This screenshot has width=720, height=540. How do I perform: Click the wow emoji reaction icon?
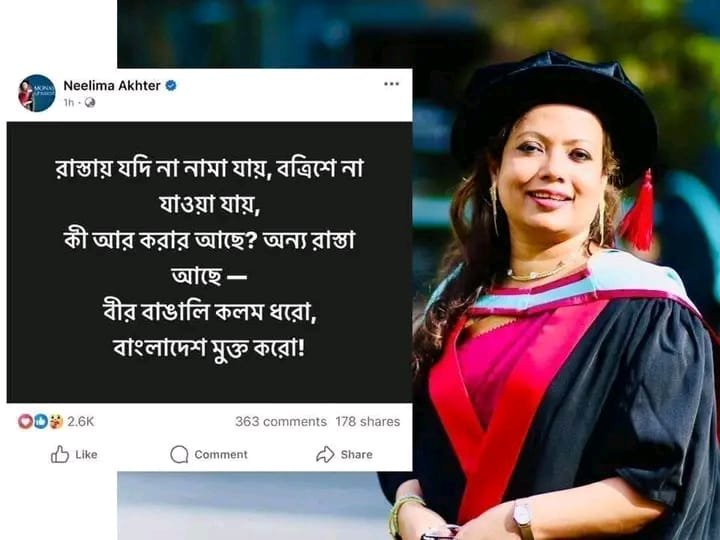[56, 421]
